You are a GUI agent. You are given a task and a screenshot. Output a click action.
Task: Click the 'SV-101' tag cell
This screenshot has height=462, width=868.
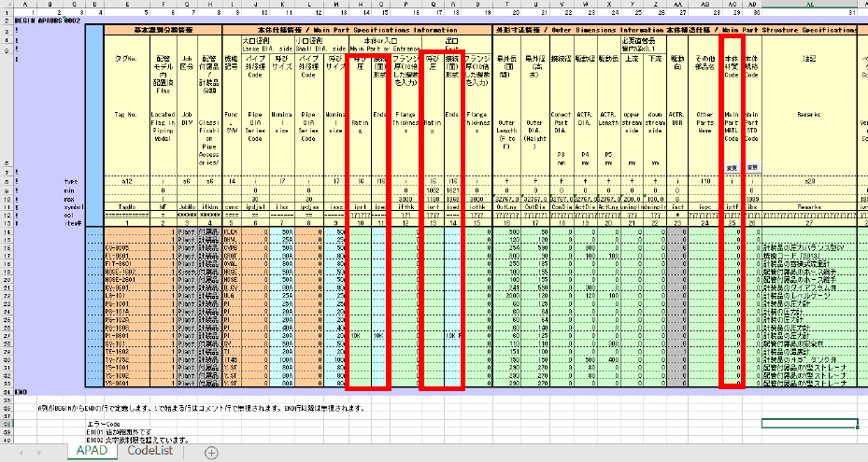click(x=127, y=343)
